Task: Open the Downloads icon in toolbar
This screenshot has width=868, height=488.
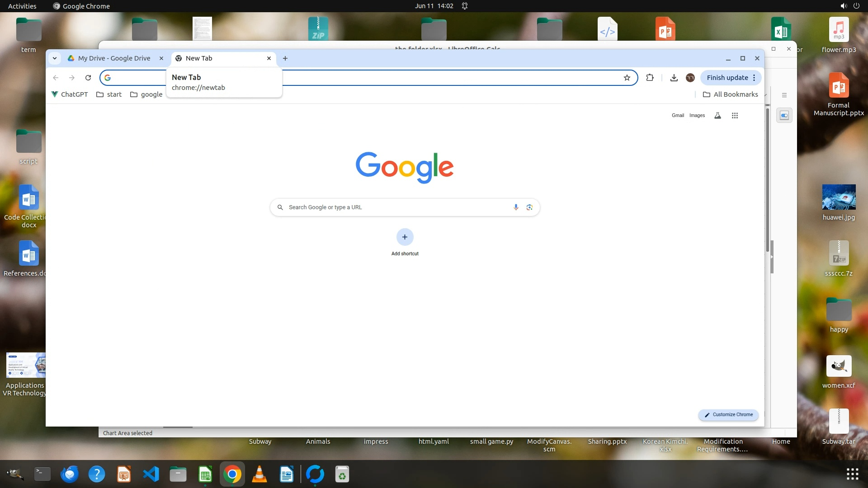Action: click(x=674, y=78)
